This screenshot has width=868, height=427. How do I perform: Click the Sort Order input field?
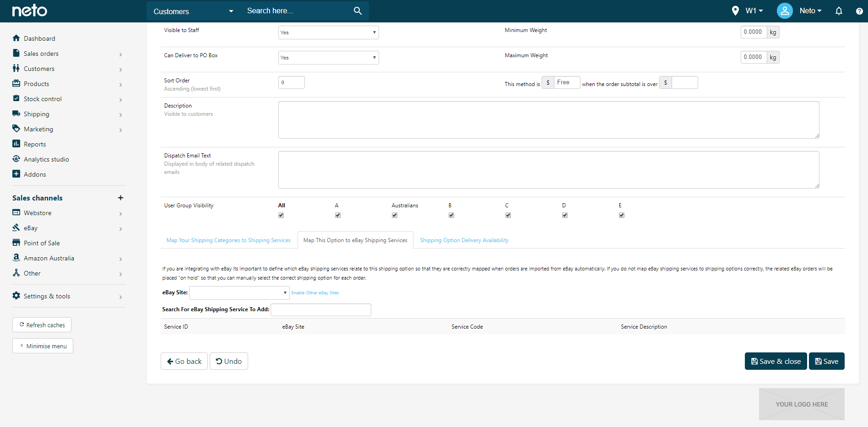(291, 82)
